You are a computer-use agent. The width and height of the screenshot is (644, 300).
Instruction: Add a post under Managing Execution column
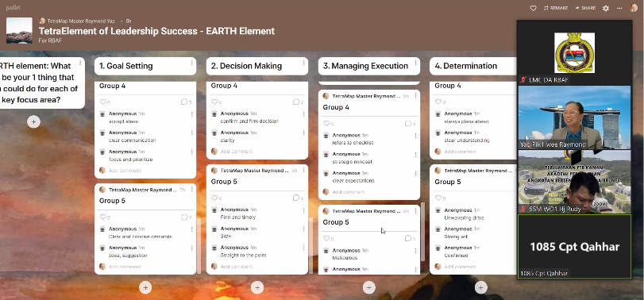[x=368, y=287]
